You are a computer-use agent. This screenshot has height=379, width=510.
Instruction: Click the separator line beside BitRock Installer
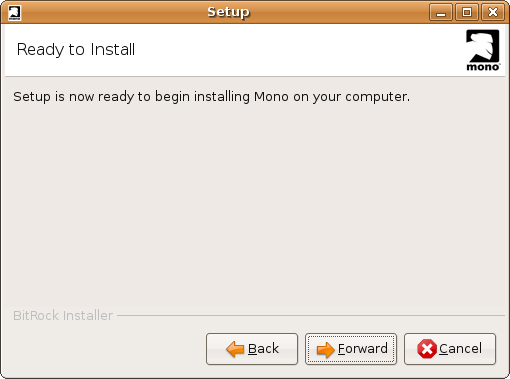[x=311, y=315]
